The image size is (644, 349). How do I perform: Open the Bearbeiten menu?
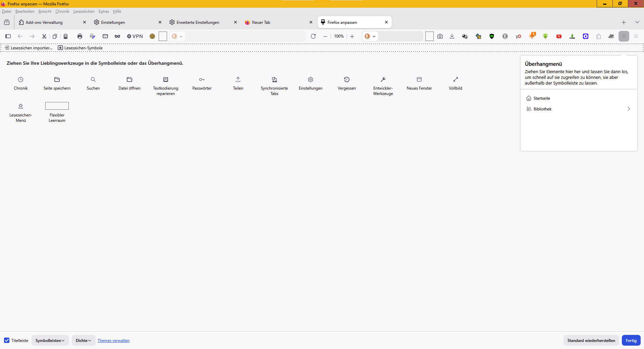click(x=25, y=11)
